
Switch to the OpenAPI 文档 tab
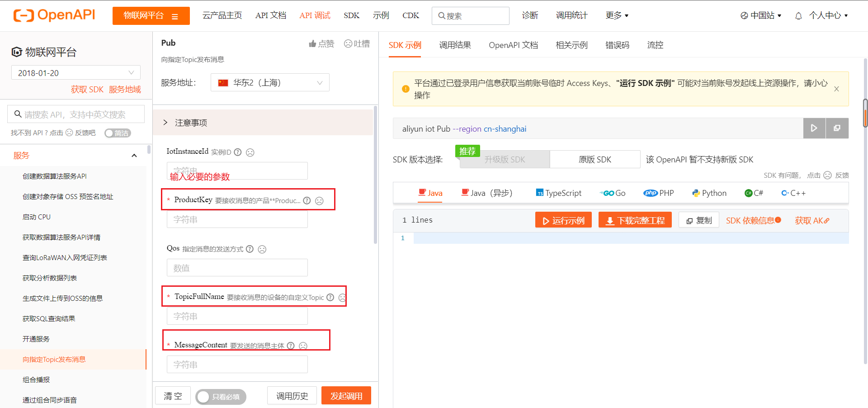(x=513, y=45)
